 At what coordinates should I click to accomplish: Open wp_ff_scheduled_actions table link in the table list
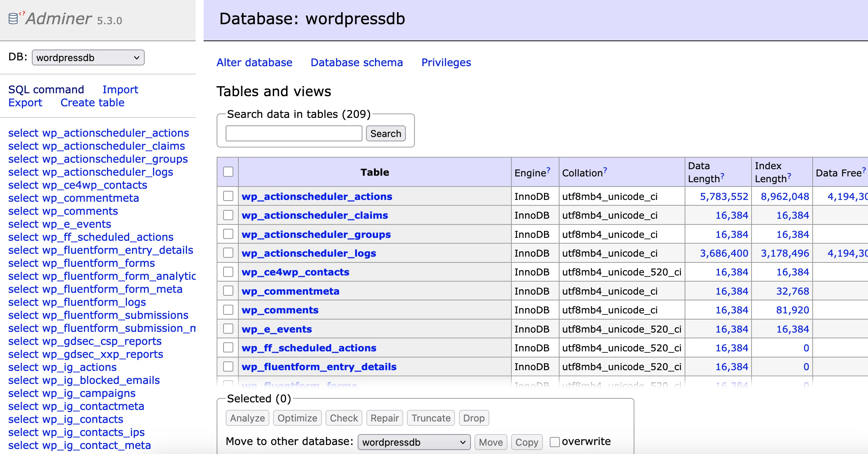(309, 348)
